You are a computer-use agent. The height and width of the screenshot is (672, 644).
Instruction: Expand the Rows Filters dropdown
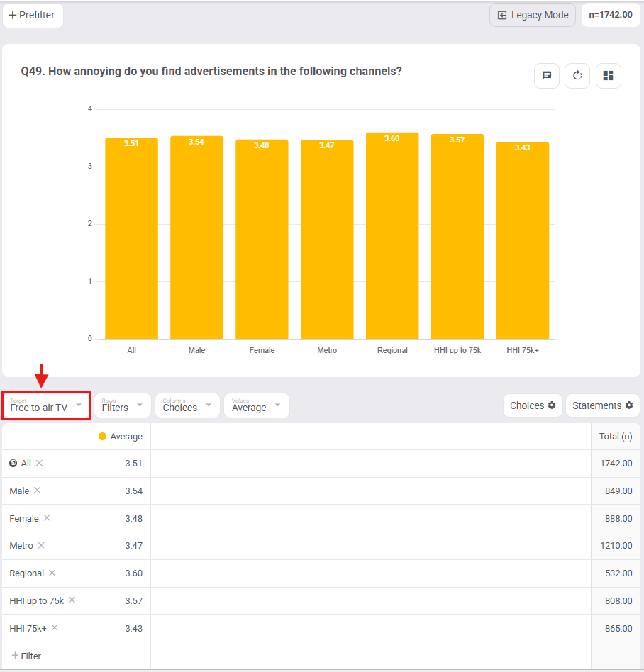pyautogui.click(x=123, y=405)
